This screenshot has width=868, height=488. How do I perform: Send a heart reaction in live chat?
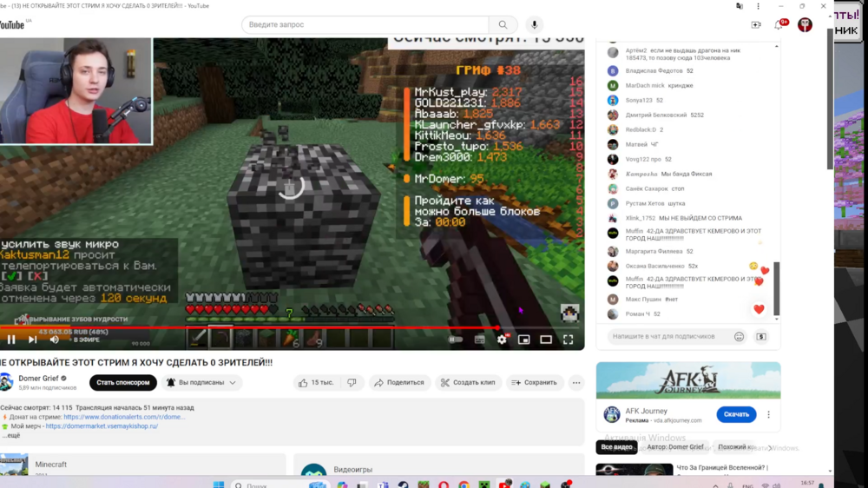(759, 309)
